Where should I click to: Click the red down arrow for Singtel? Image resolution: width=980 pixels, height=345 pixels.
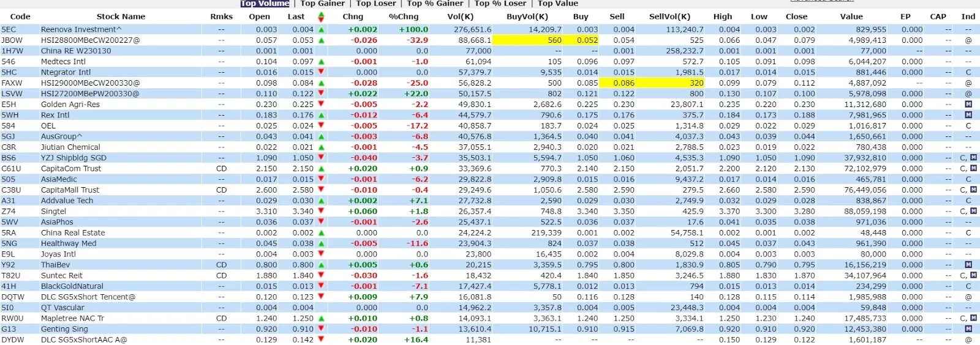[321, 211]
